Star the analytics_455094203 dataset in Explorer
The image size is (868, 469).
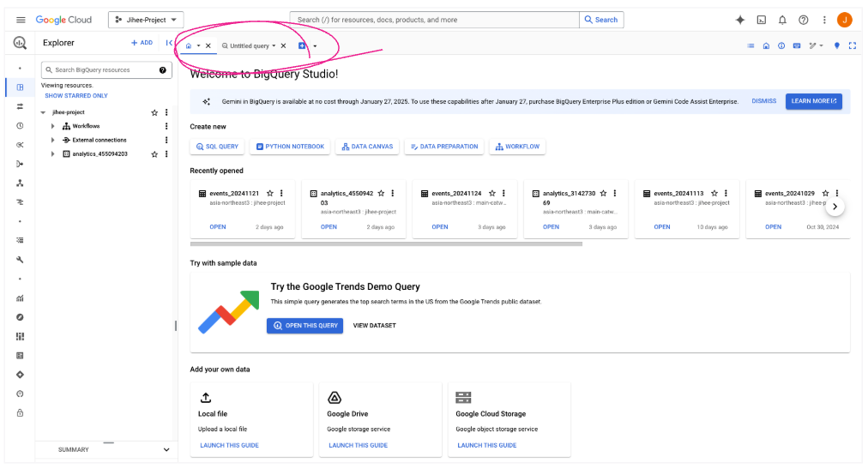pyautogui.click(x=154, y=154)
